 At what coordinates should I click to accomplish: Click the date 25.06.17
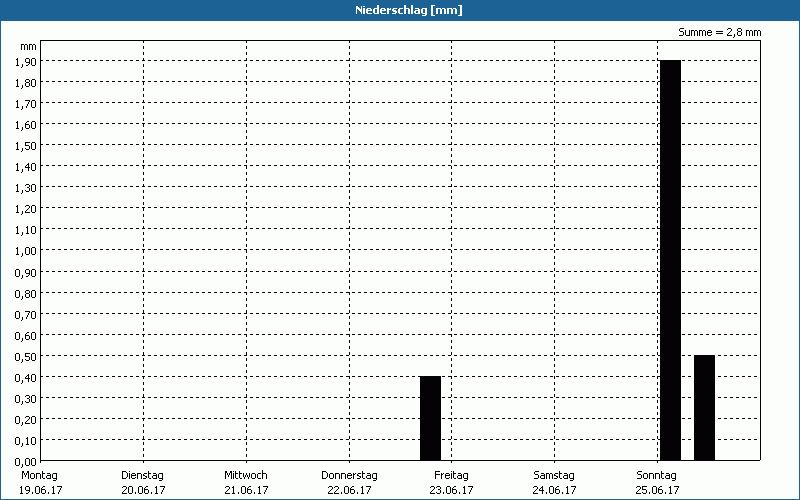(x=657, y=490)
